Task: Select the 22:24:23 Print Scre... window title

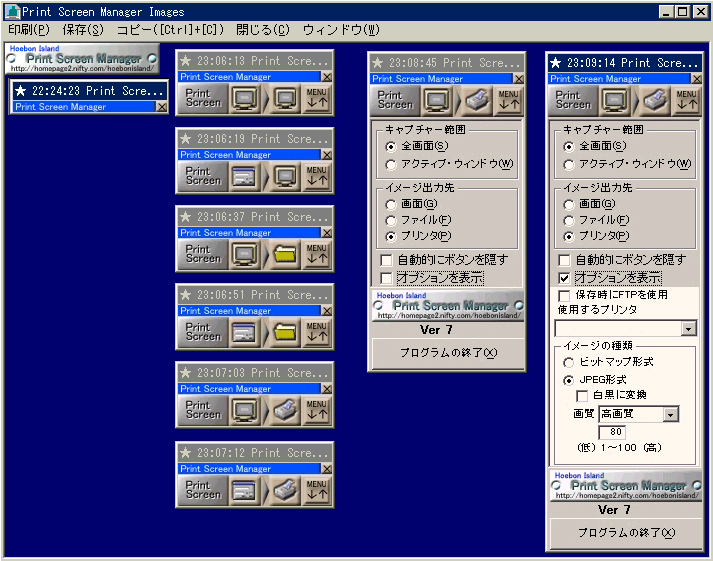Action: tap(89, 91)
